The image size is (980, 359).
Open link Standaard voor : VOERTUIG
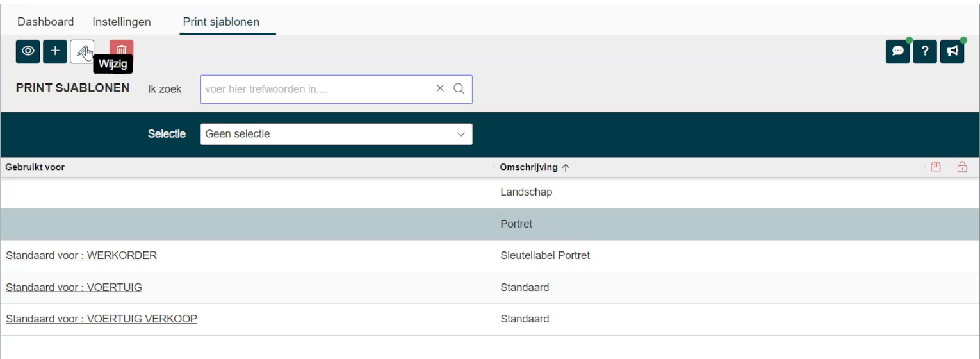[x=74, y=287]
